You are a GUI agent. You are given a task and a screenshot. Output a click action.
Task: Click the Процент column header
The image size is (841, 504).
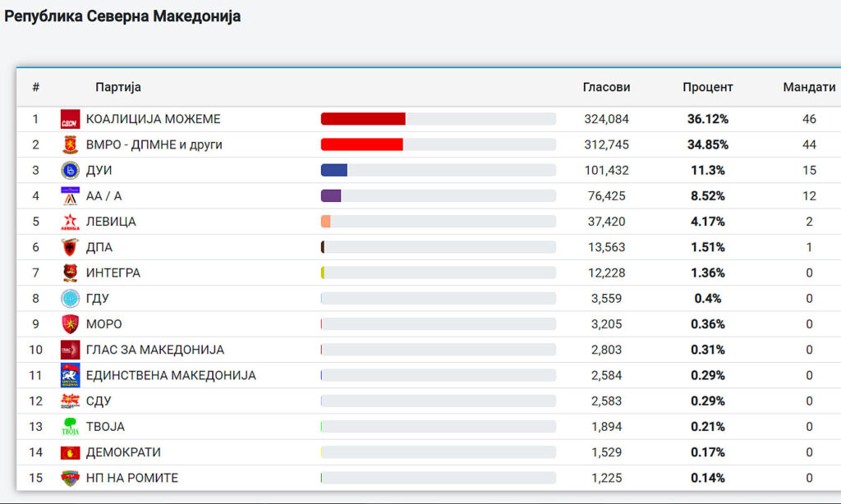tap(707, 87)
